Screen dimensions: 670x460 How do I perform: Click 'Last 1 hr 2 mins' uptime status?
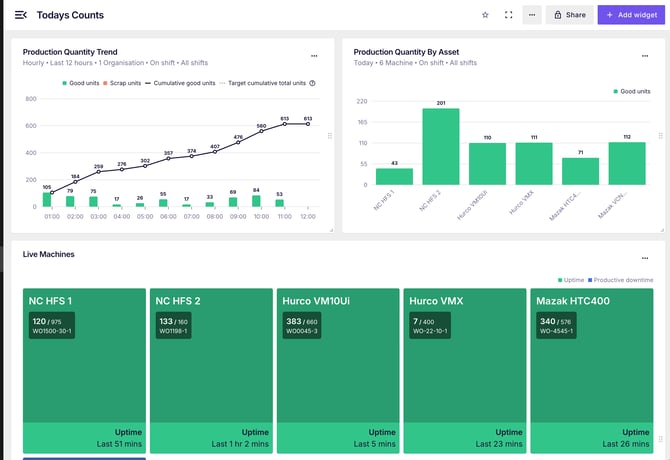pos(240,444)
